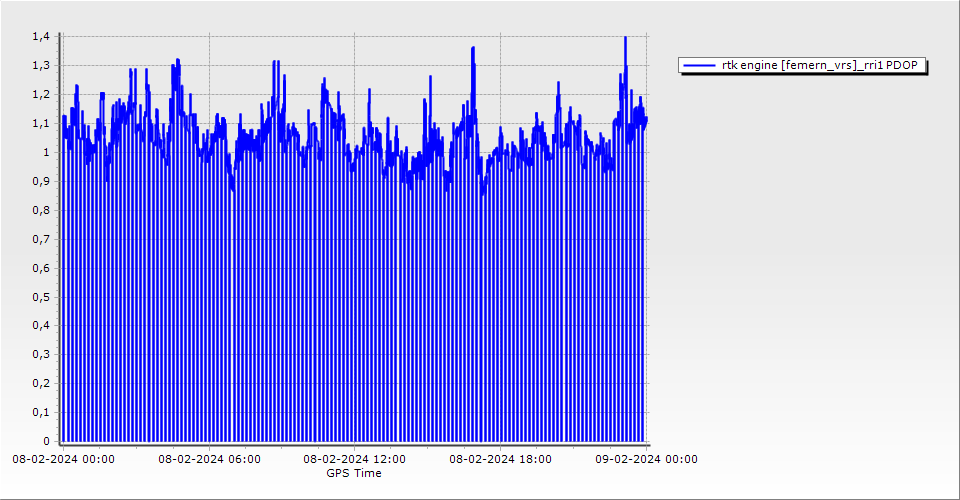Click the 0,7 value on the Y axis
Image resolution: width=960 pixels, height=500 pixels.
[41, 240]
